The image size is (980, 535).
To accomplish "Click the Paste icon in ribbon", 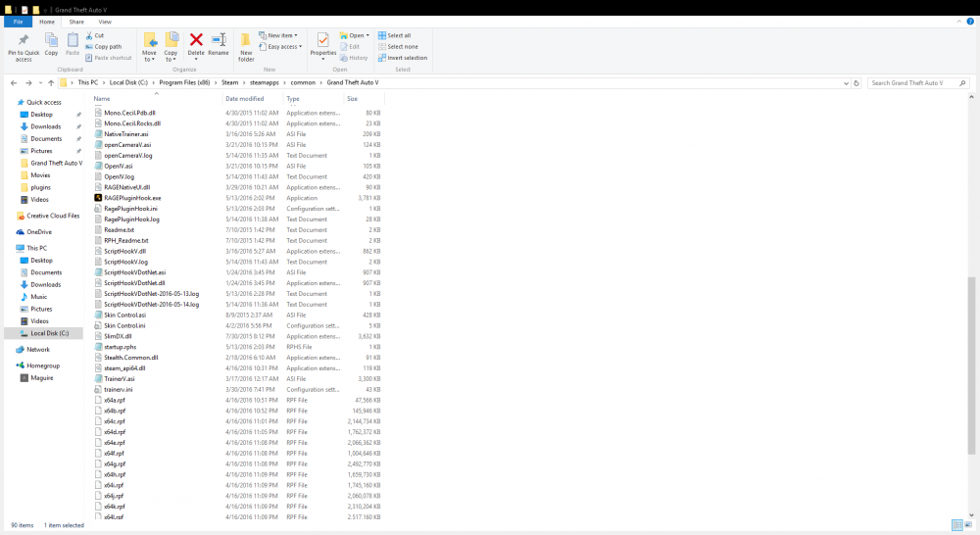I will (x=73, y=40).
